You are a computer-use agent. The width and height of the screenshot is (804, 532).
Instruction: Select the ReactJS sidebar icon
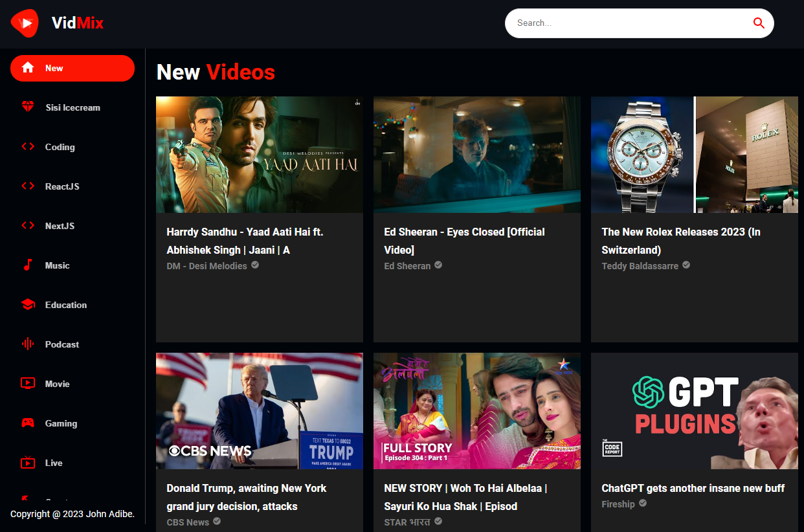coord(28,186)
